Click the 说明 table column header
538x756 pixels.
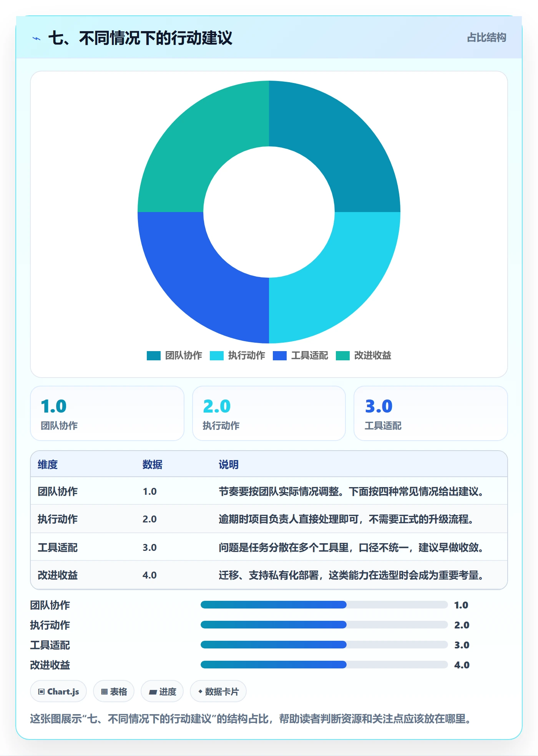(229, 464)
